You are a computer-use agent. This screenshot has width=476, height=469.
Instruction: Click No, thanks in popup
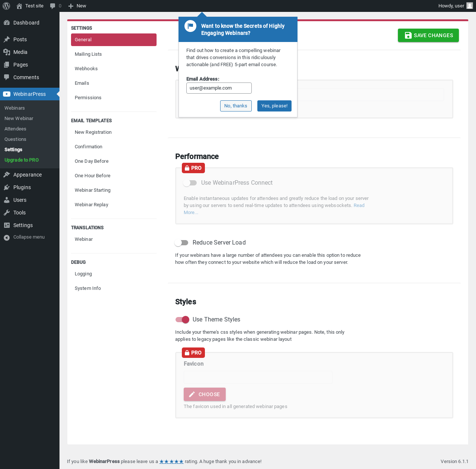pyautogui.click(x=236, y=106)
